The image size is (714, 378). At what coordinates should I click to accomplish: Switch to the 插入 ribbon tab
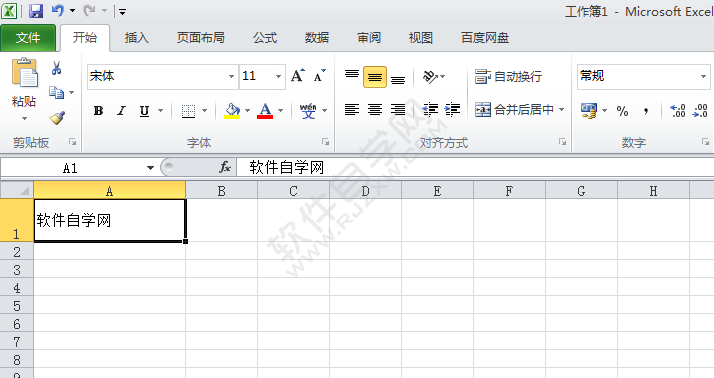pyautogui.click(x=137, y=38)
